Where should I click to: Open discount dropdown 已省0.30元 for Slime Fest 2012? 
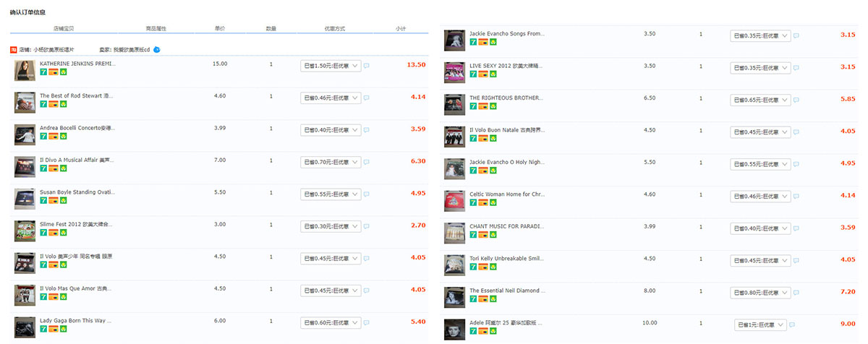331,227
